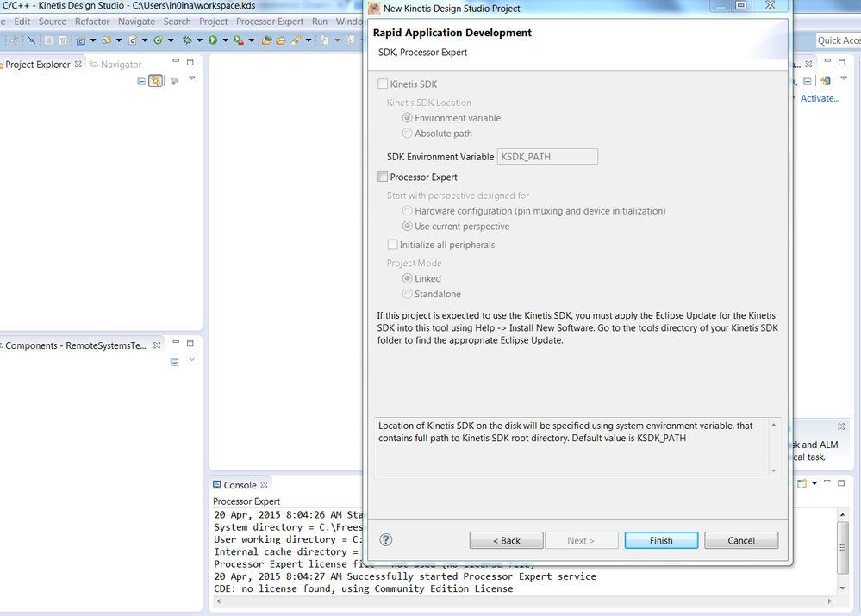Screen dimensions: 861x616
Task: Click the Open Task folder icon
Action: [x=281, y=40]
